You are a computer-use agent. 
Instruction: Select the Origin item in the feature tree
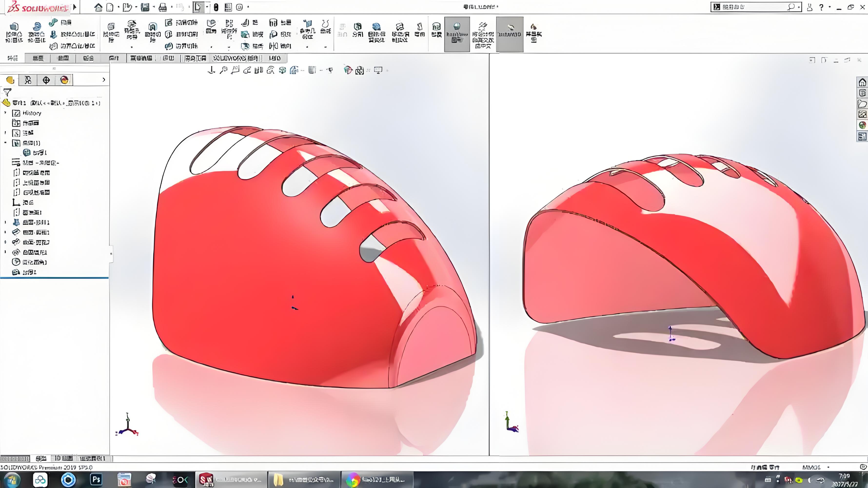pos(23,202)
